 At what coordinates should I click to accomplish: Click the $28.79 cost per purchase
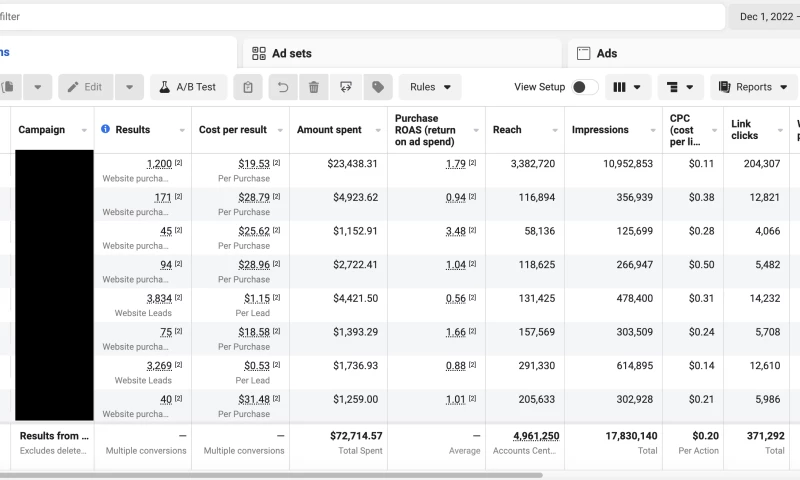point(254,197)
